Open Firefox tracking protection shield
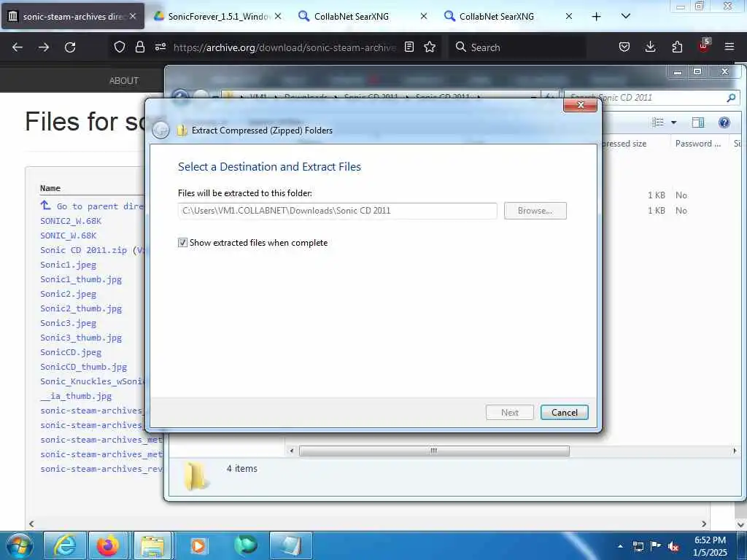 coord(120,47)
